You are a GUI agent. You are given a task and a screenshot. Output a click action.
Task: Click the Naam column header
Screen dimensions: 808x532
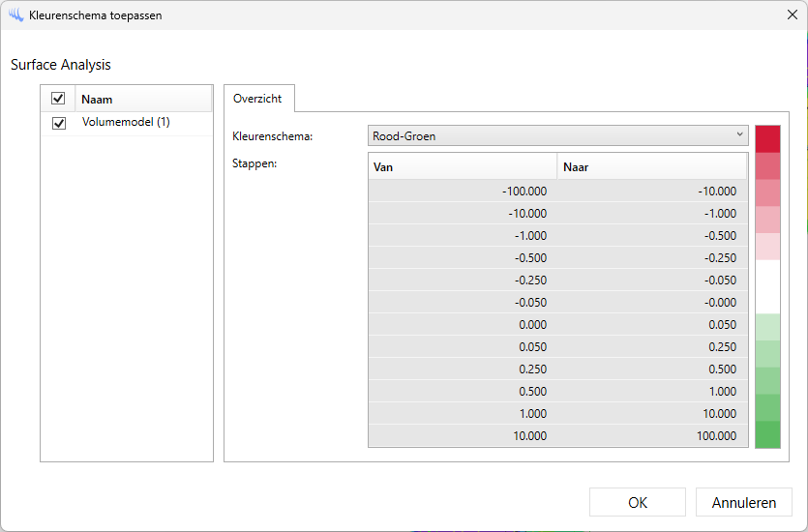click(142, 99)
